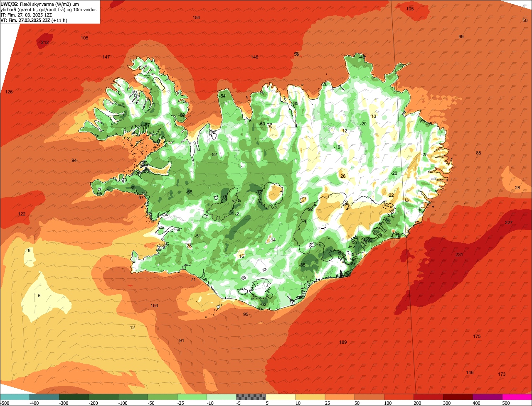Click the map title 'UWC/IG: Flæði skynvarma (W/m2) um'
The width and height of the screenshot is (532, 406).
tap(40, 4)
